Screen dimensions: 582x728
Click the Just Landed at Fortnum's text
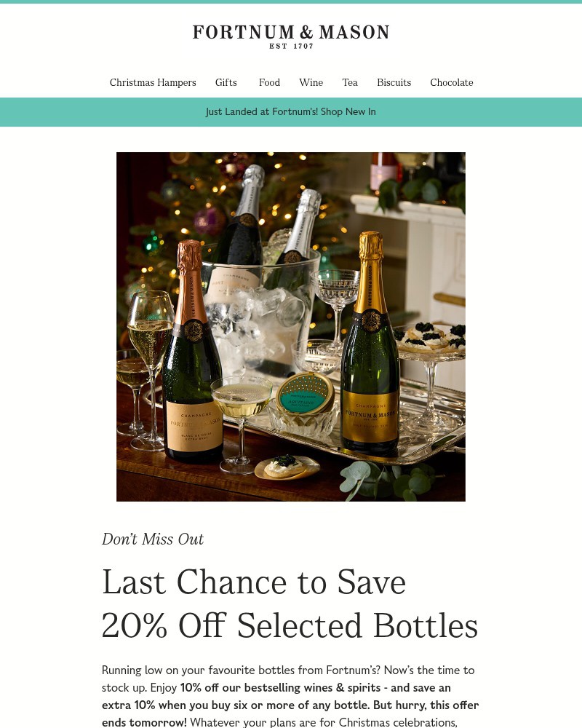point(262,111)
